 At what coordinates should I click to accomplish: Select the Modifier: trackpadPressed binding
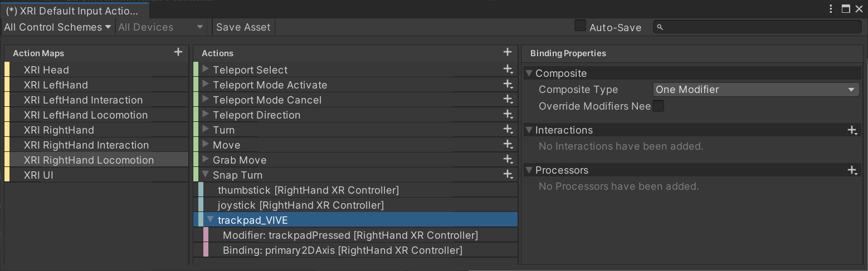coord(350,235)
